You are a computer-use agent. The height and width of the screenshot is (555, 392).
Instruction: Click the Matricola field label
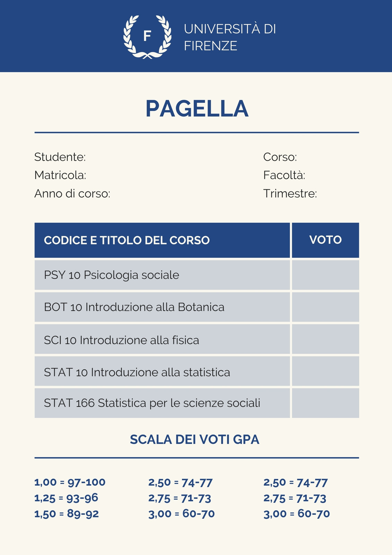pyautogui.click(x=60, y=175)
